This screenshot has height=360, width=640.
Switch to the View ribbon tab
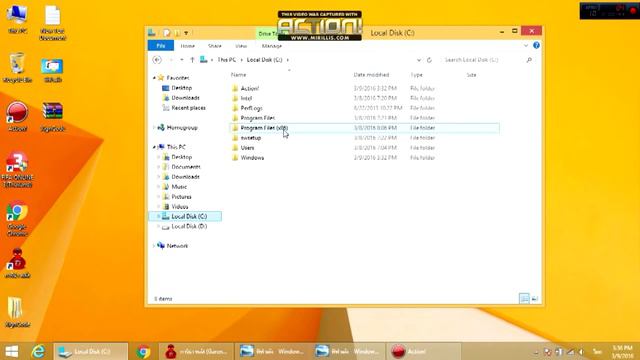point(241,46)
